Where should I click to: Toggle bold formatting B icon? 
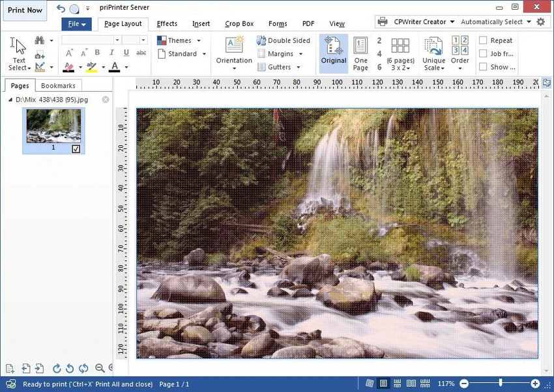(97, 53)
